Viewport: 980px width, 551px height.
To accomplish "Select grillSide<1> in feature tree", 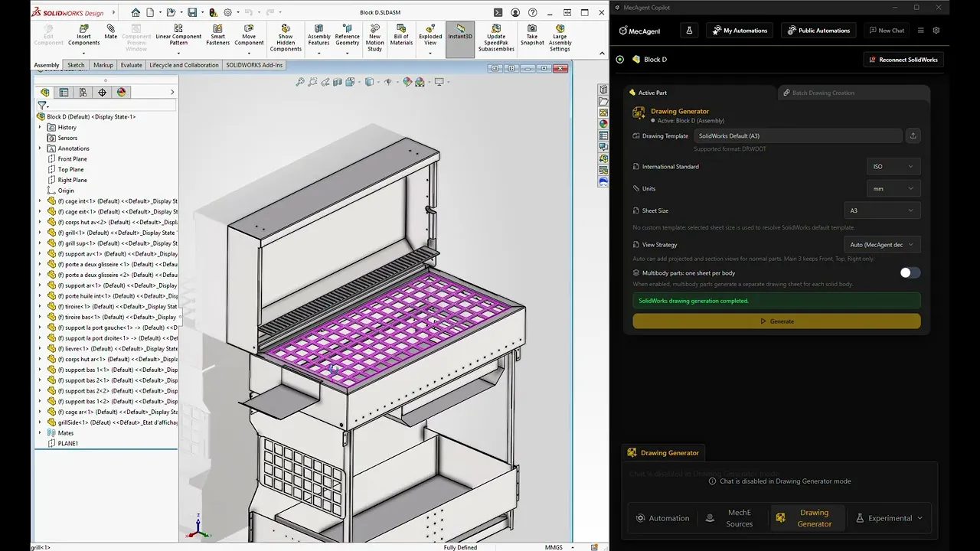I will [x=112, y=422].
